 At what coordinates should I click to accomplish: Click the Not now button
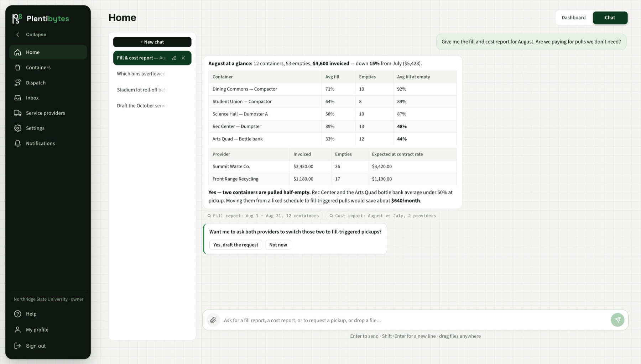[278, 245]
